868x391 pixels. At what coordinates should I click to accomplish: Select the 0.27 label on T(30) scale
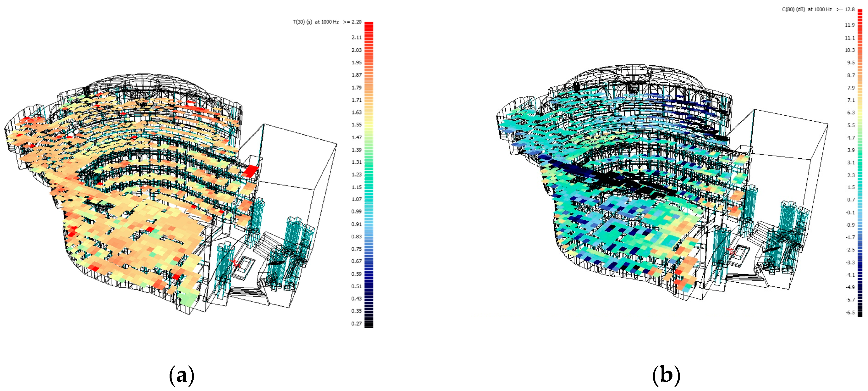tap(356, 323)
